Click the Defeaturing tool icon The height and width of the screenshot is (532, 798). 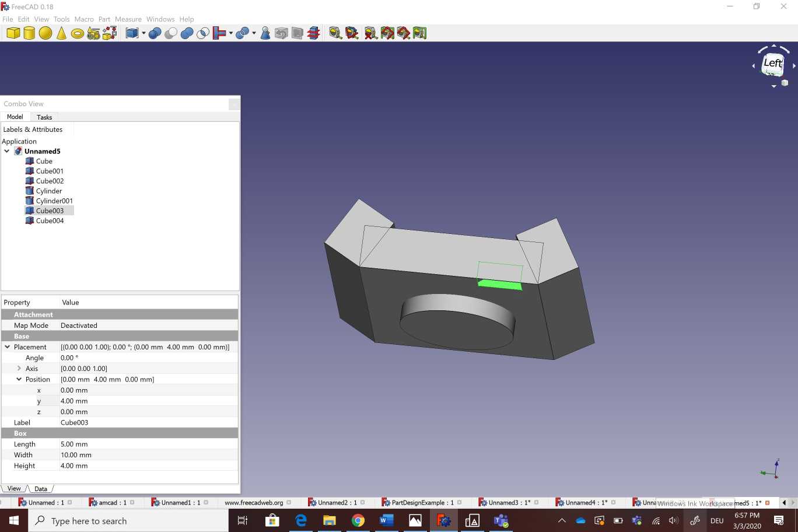(x=281, y=33)
